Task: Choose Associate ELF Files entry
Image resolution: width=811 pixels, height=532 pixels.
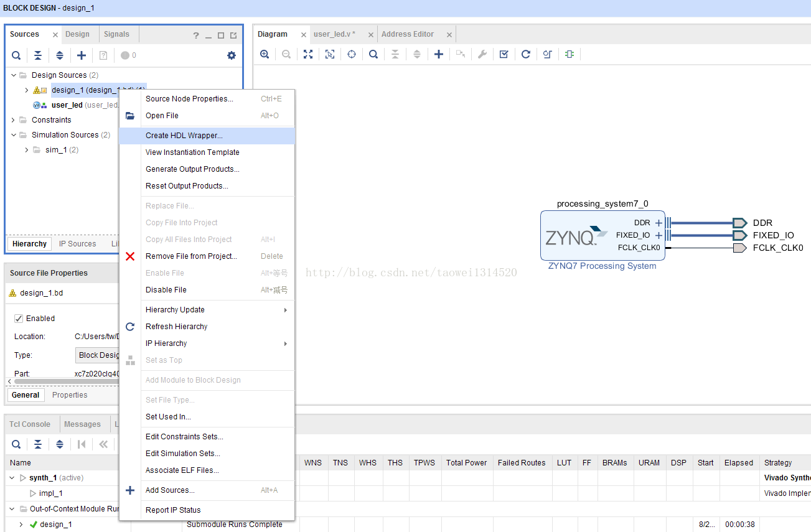Action: 207,470
